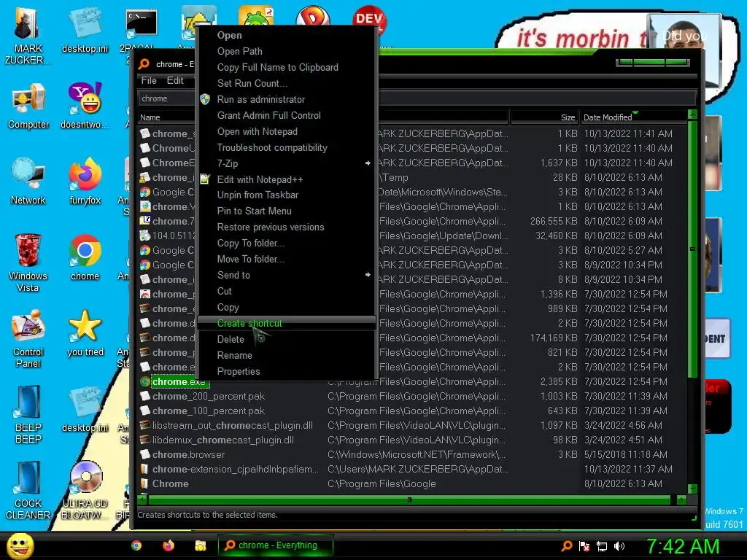Image resolution: width=747 pixels, height=560 pixels.
Task: Select libdemux_chromecast_plugin.dll row
Action: [x=413, y=440]
